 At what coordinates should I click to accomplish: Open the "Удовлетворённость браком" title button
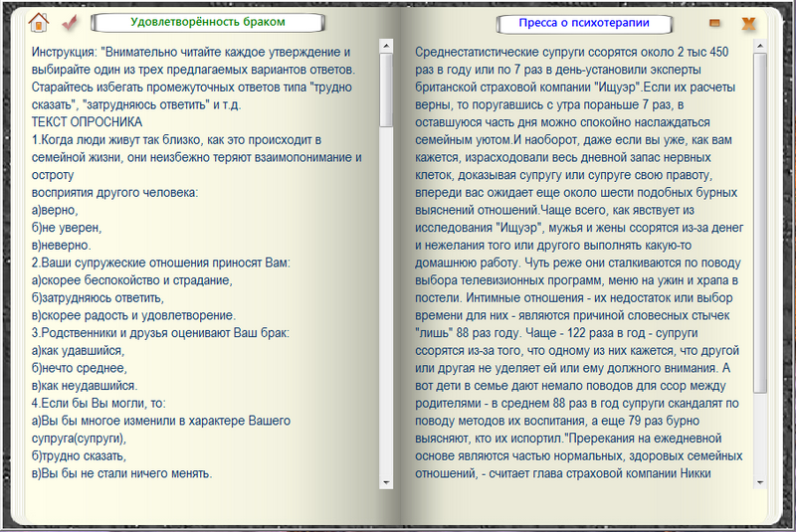click(x=208, y=22)
